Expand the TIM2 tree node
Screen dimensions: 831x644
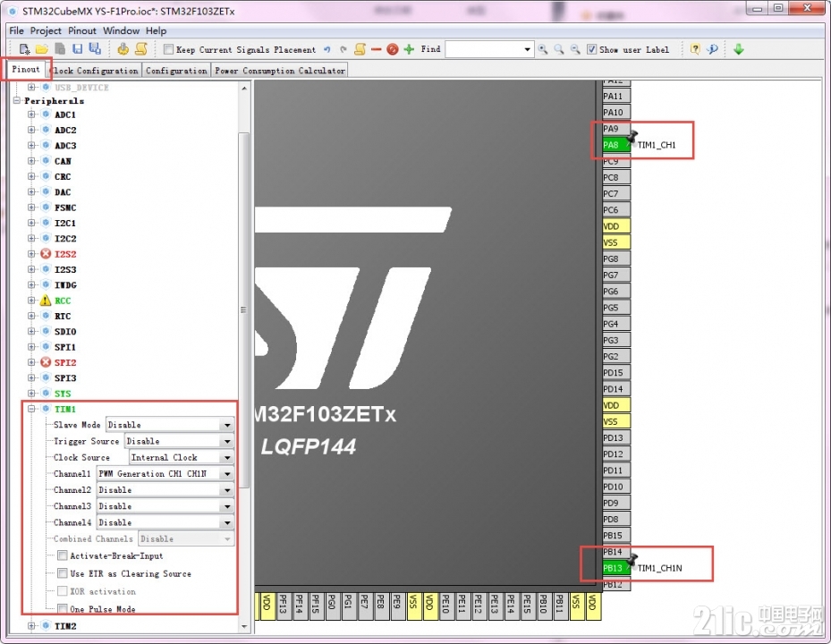click(x=31, y=626)
